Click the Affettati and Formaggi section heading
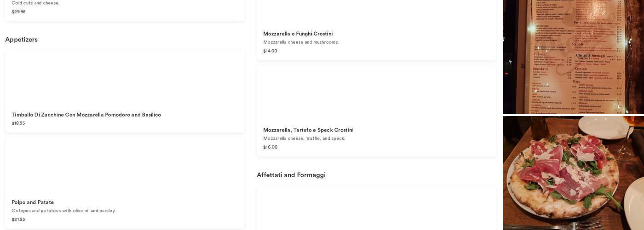Viewport: 644px width, 230px height. coord(291,175)
